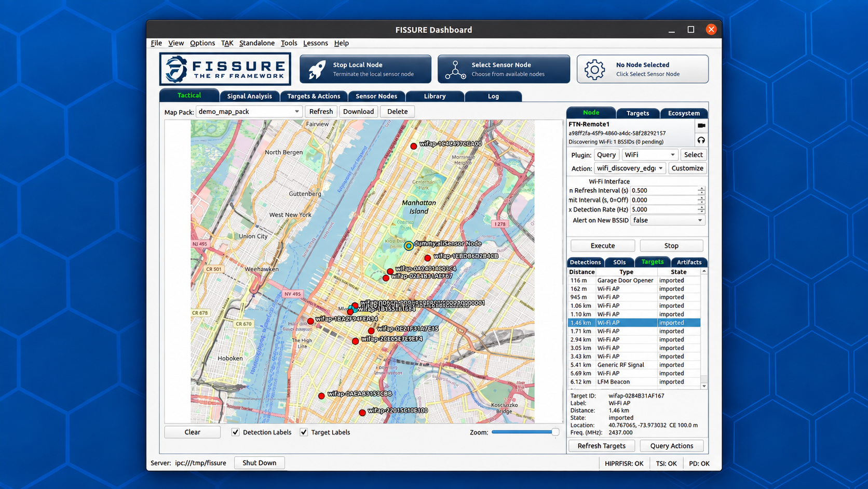Open the Options menu
868x489 pixels.
pos(202,43)
